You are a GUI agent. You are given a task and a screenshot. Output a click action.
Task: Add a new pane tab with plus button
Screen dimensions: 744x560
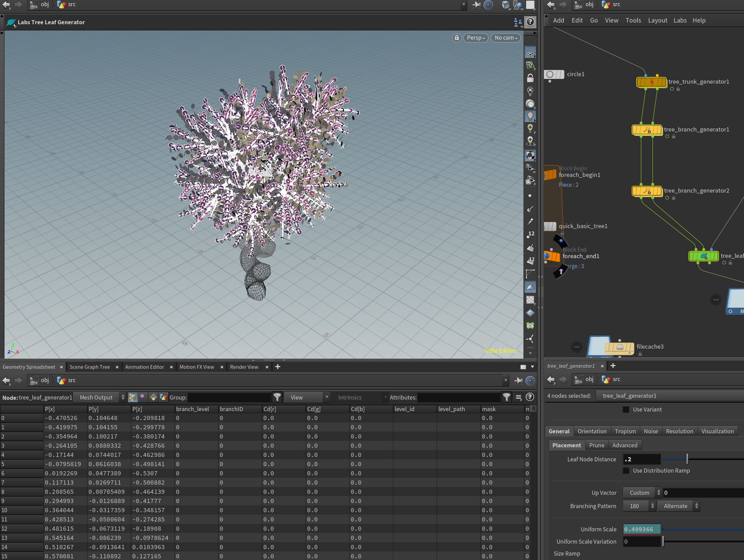click(x=278, y=367)
